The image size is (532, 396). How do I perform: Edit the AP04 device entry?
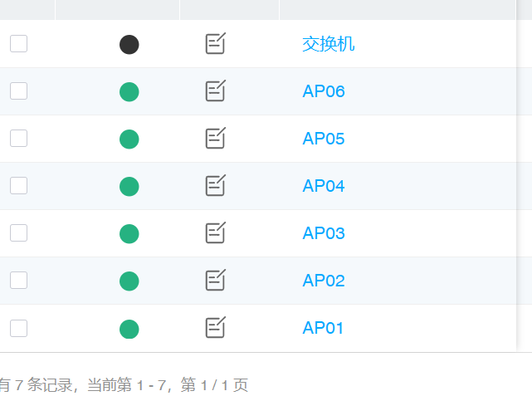(216, 186)
